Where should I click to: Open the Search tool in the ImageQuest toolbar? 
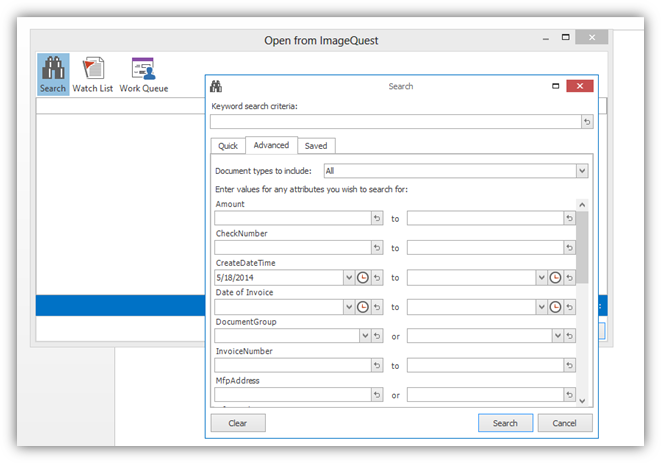click(53, 74)
